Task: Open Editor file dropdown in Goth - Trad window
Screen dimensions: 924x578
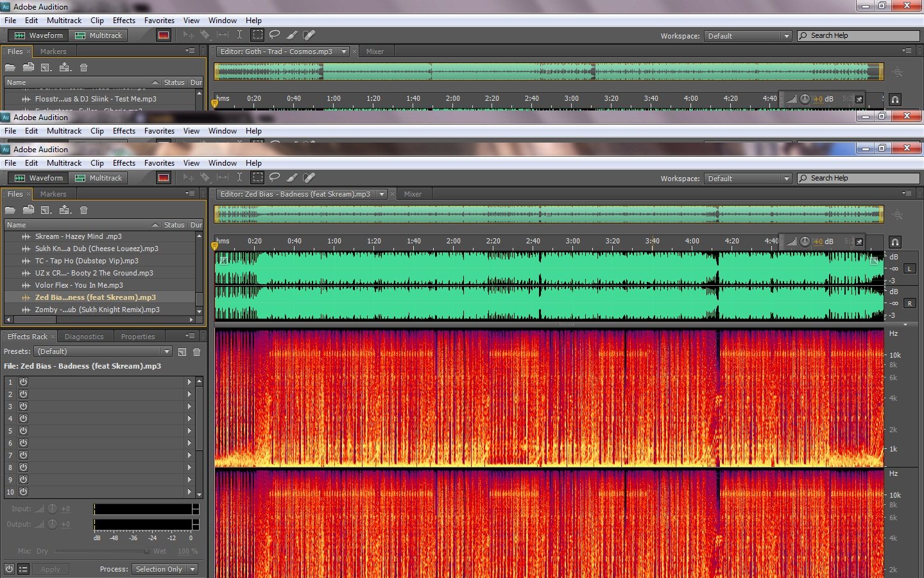Action: tap(344, 51)
